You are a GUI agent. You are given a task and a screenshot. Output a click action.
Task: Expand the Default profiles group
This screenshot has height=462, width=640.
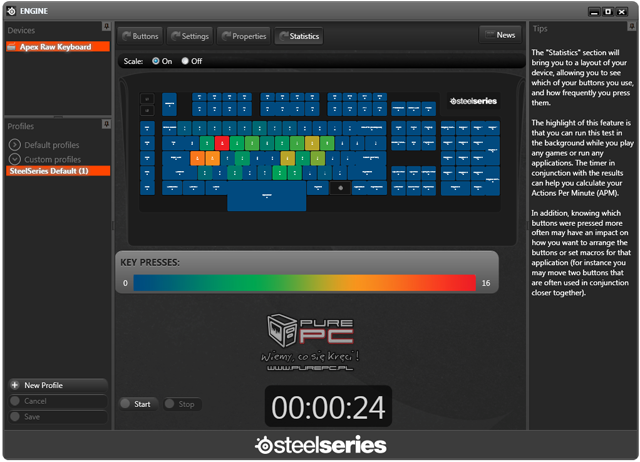(x=15, y=144)
